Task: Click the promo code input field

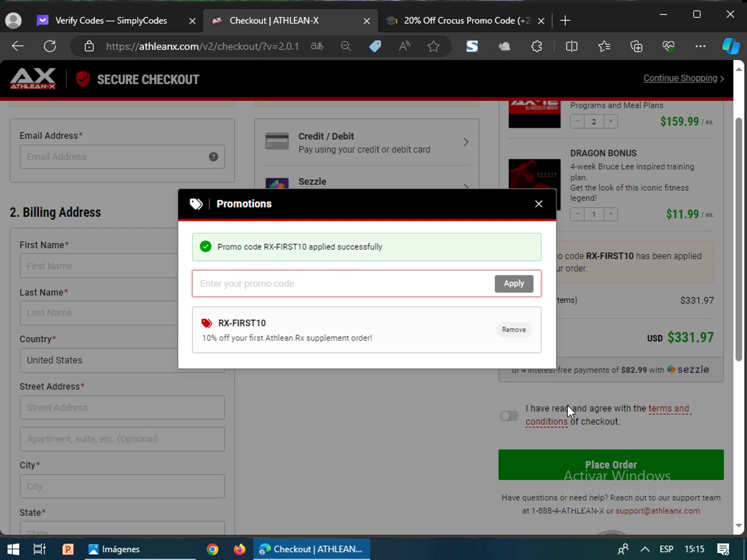Action: 343,284
